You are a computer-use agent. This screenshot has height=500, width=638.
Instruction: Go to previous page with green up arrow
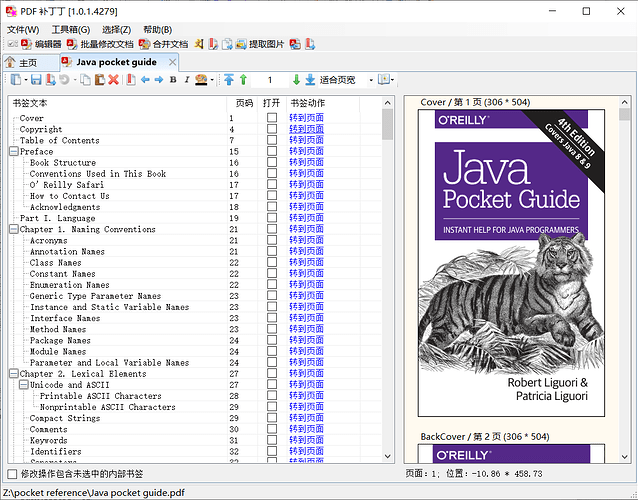tap(243, 79)
